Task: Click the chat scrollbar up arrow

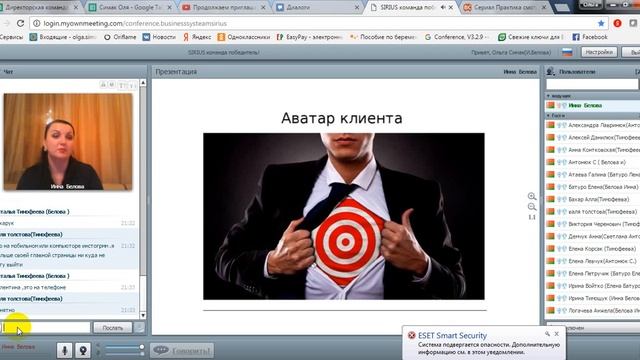Action: [143, 83]
